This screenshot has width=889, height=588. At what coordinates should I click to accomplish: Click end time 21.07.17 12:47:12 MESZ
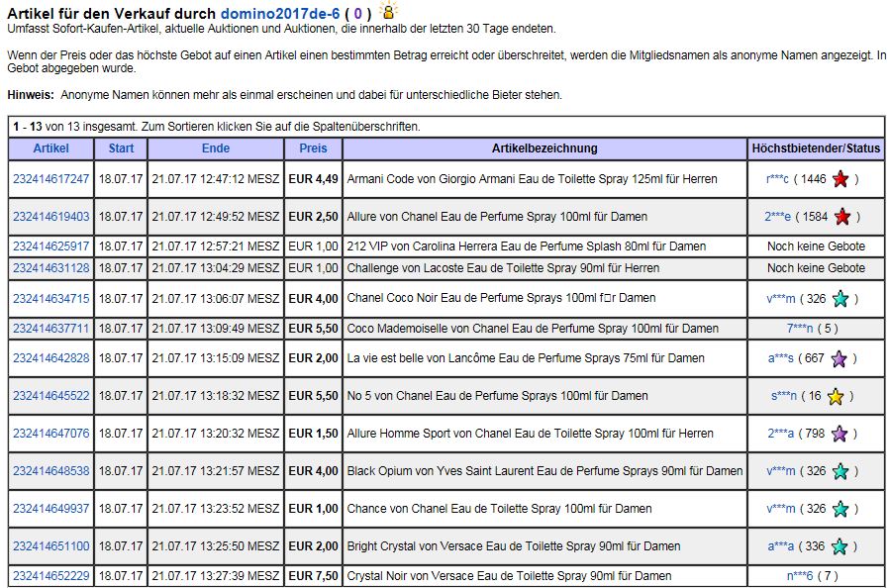click(x=216, y=179)
